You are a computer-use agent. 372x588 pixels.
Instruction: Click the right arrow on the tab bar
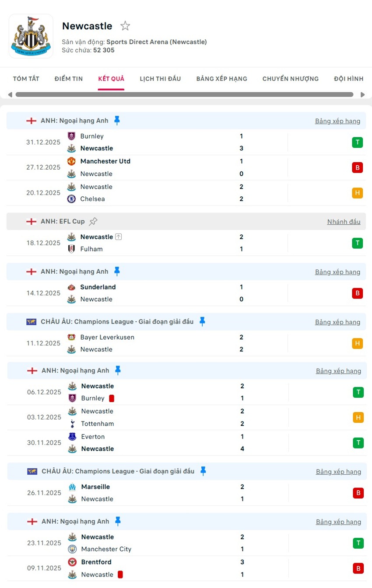pyautogui.click(x=362, y=94)
